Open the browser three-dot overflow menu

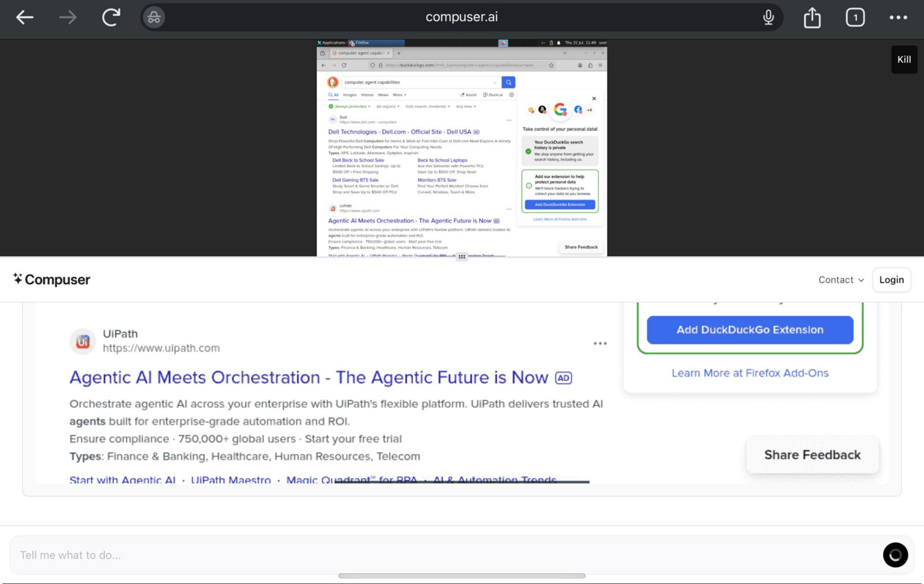898,17
